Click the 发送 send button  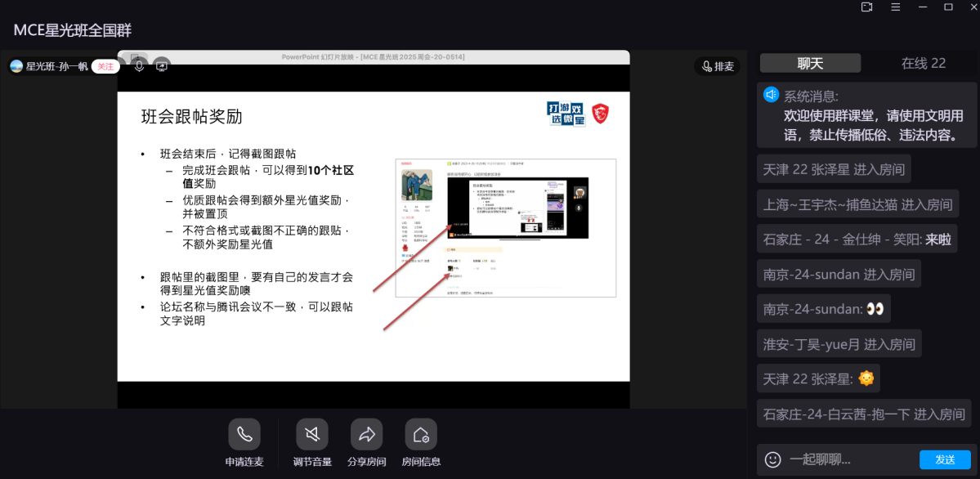pyautogui.click(x=945, y=459)
